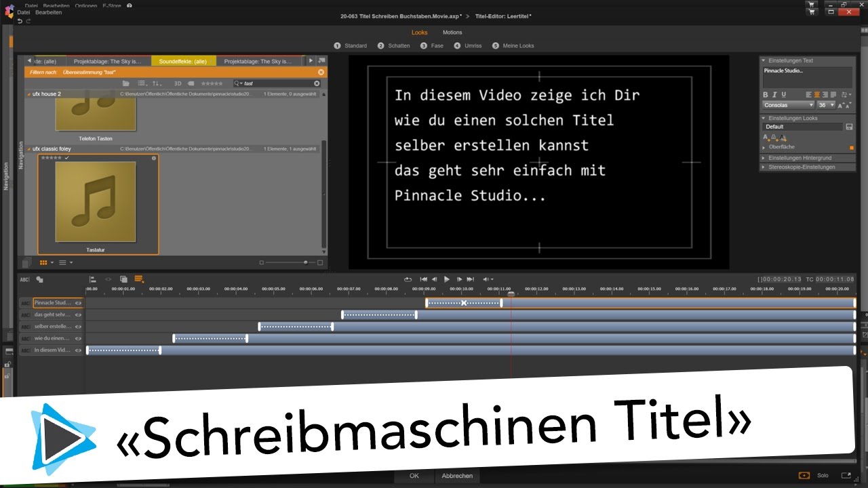Align text to the right
Screen dimensions: 868x488
(x=825, y=94)
